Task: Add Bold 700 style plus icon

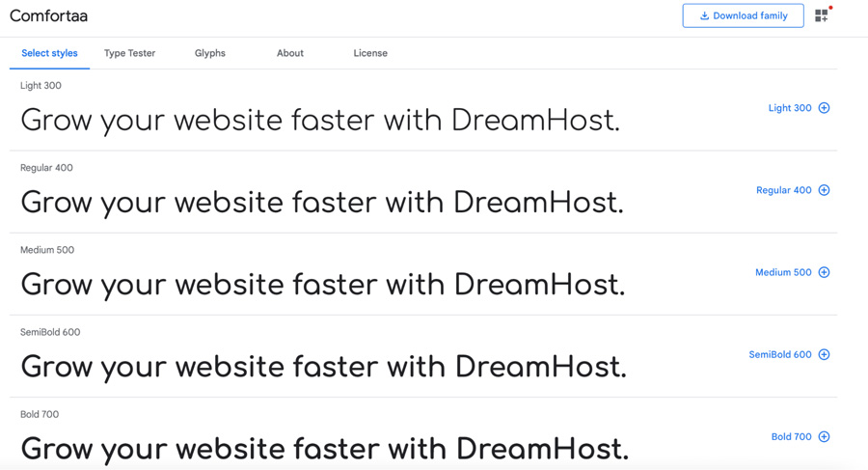Action: (x=825, y=437)
